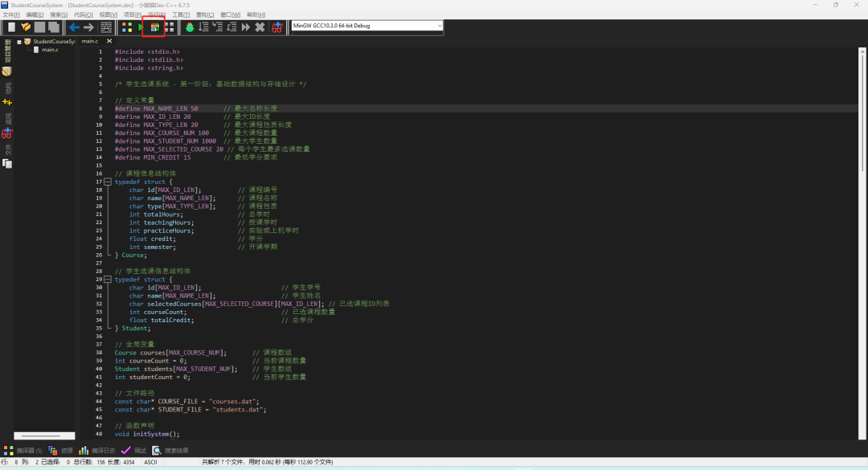Viewport: 868px width, 470px height.
Task: Collapse the Student struct fold at line 29
Action: [x=107, y=280]
